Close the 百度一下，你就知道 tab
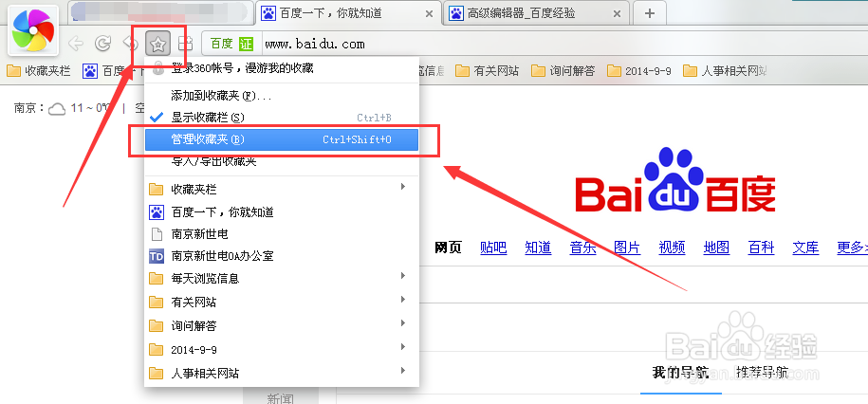The width and height of the screenshot is (868, 404). tap(429, 14)
